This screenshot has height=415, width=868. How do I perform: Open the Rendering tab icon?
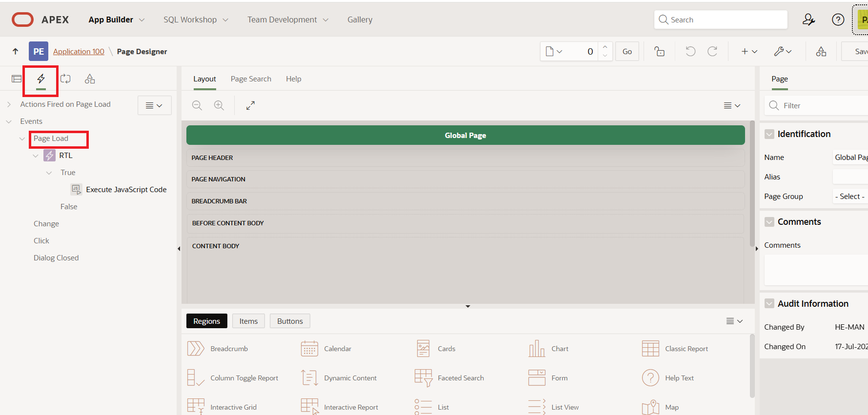(x=17, y=79)
